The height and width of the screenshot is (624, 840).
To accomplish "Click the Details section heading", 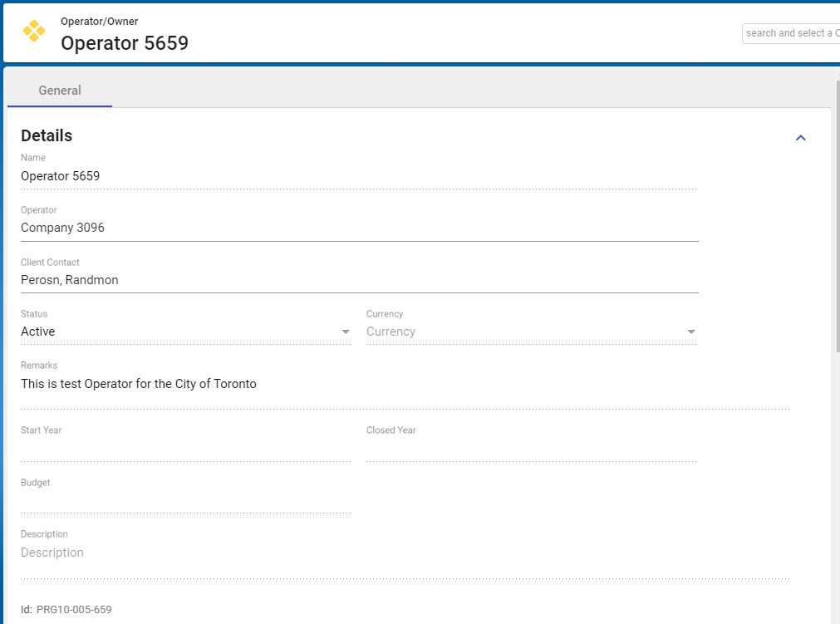I will 47,135.
